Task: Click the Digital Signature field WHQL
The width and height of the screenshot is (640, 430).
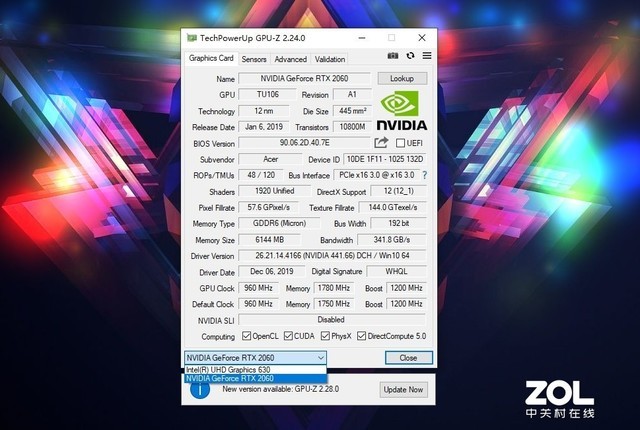Action: [x=396, y=272]
